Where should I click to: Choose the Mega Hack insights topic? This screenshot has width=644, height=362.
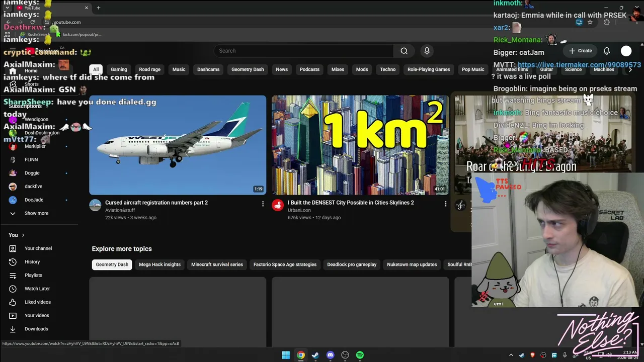159,264
